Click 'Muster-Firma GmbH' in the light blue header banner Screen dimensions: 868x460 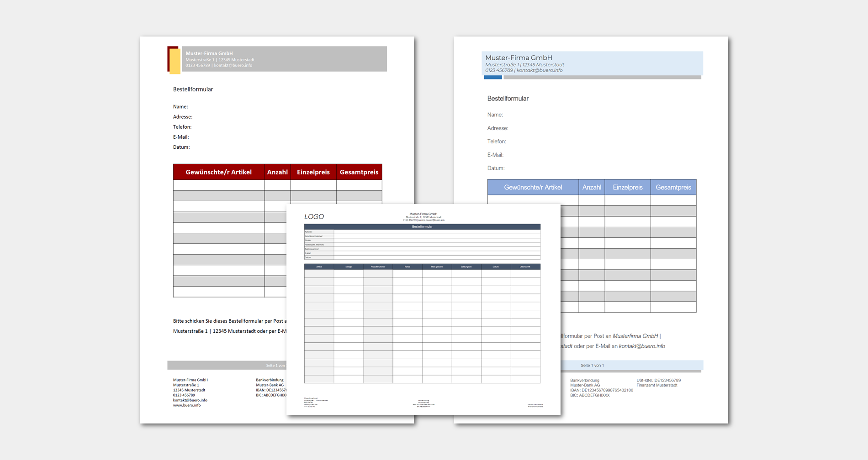519,57
